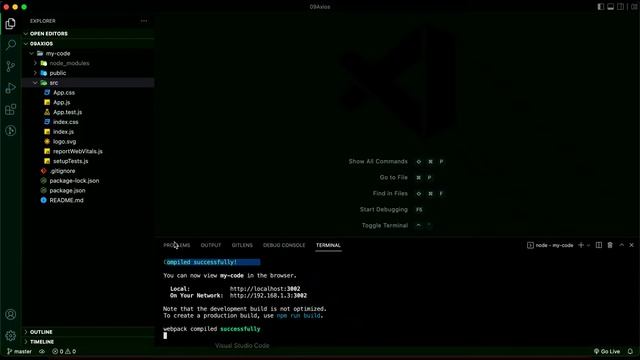Open the Run and Debug view
Image resolution: width=640 pixels, height=360 pixels.
click(11, 88)
